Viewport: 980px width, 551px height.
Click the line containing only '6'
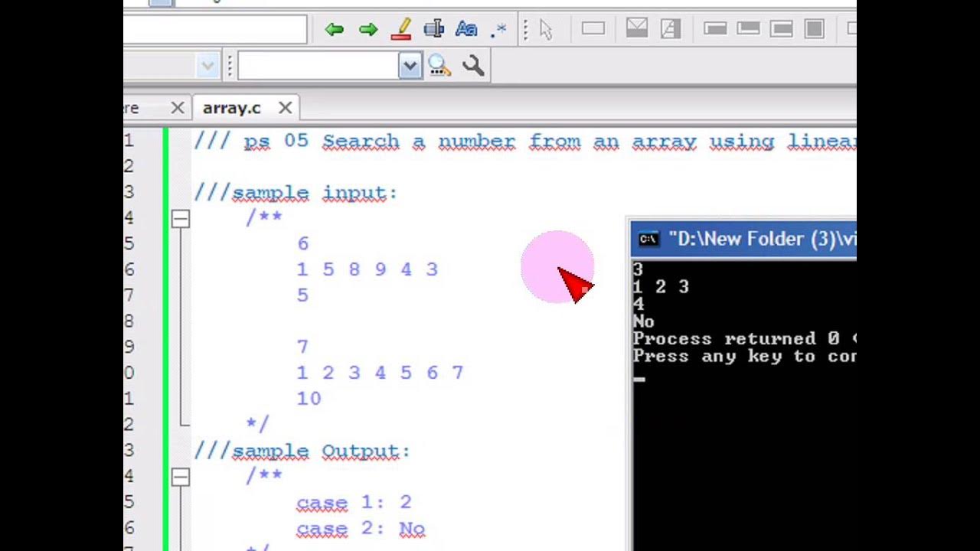click(303, 243)
